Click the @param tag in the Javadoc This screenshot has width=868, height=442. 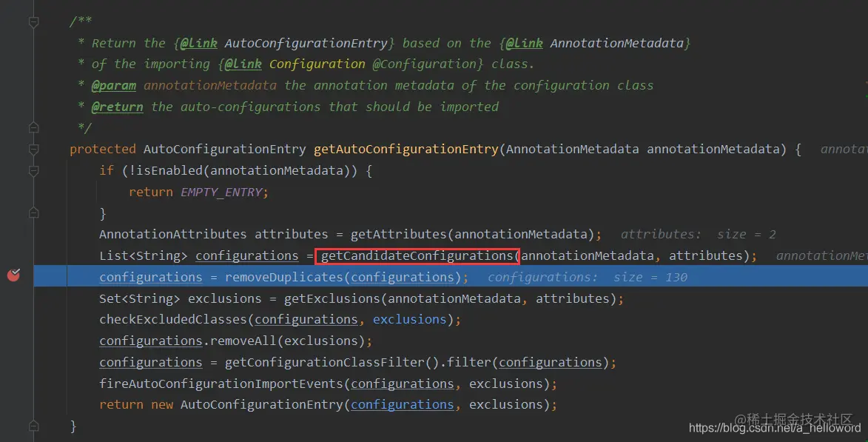point(113,86)
